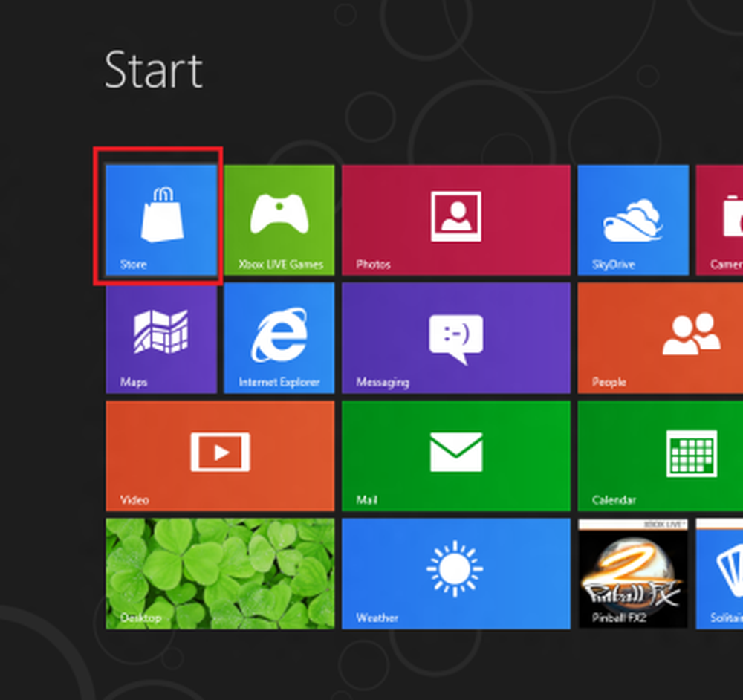Screen dimensions: 743x700
Task: Open the Mail tile
Action: (456, 456)
